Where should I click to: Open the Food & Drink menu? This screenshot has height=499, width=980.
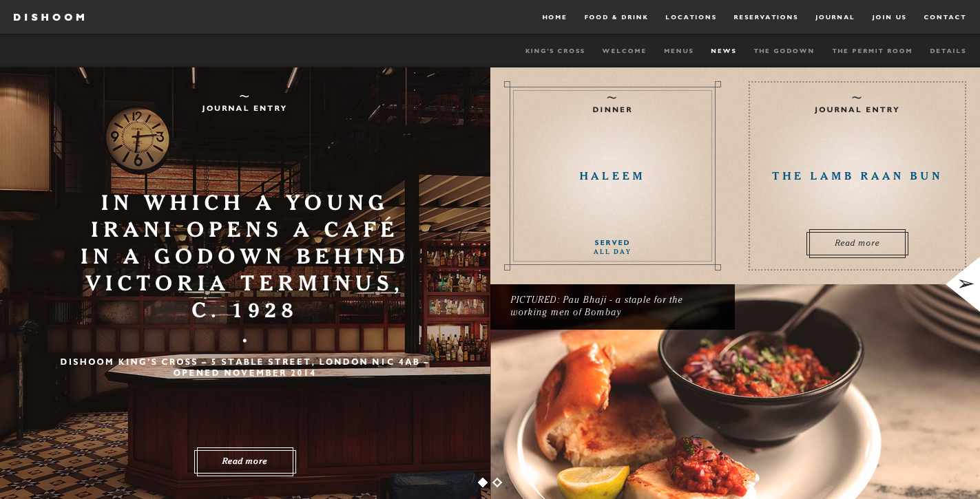click(x=616, y=17)
